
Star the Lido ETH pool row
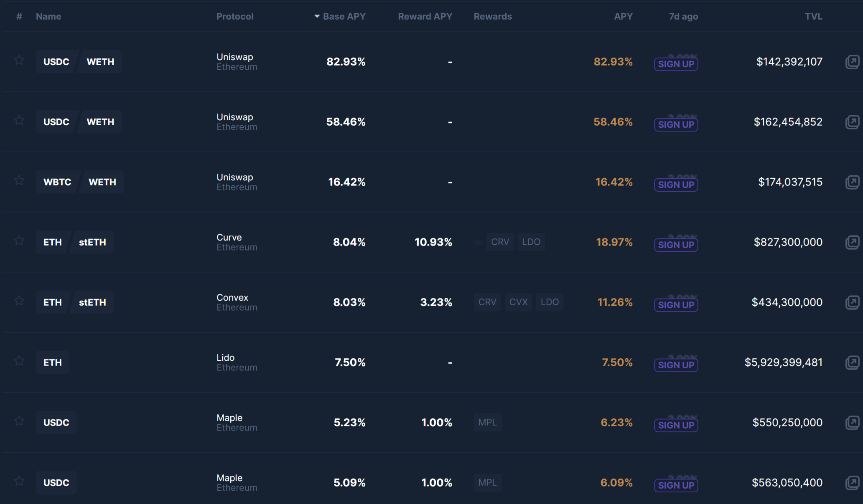tap(19, 361)
